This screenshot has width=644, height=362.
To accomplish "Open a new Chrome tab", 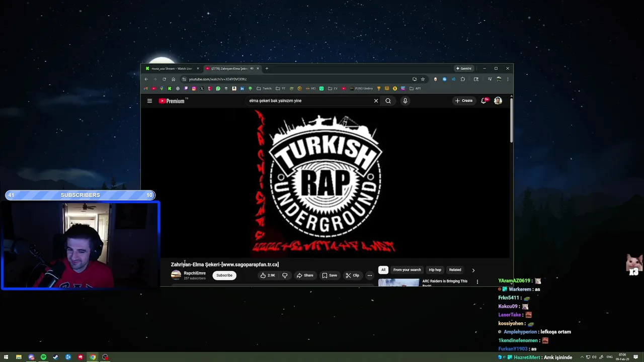I will [267, 68].
